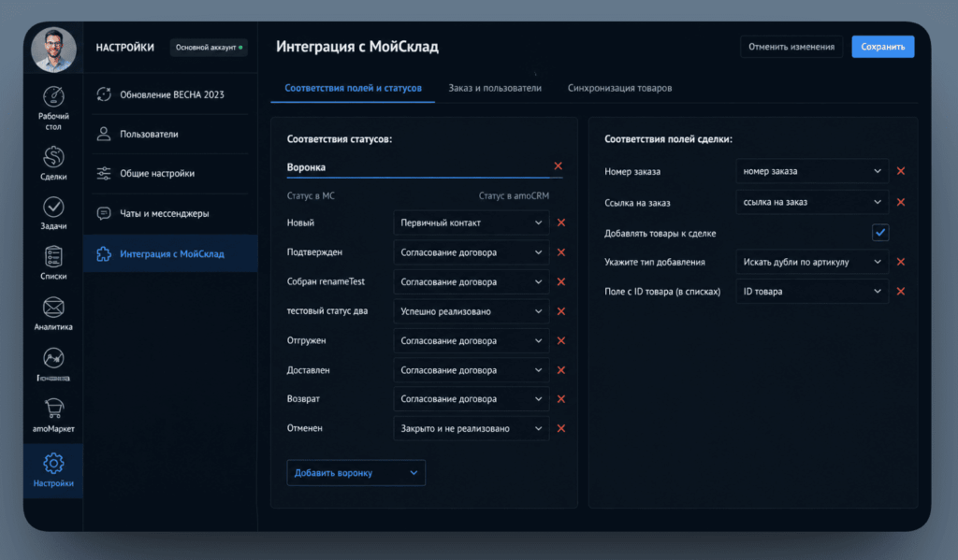958x560 pixels.
Task: Remove the Поле с ID товара mapping
Action: (x=901, y=292)
